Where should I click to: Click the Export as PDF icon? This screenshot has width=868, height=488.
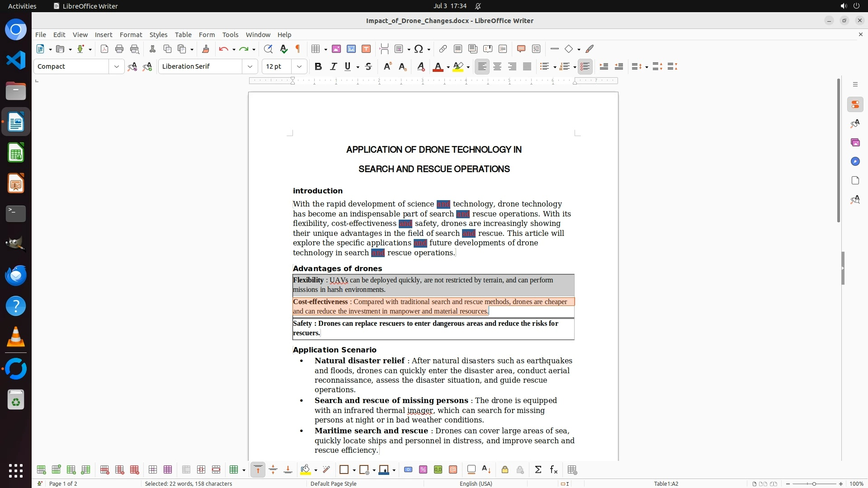pos(104,49)
